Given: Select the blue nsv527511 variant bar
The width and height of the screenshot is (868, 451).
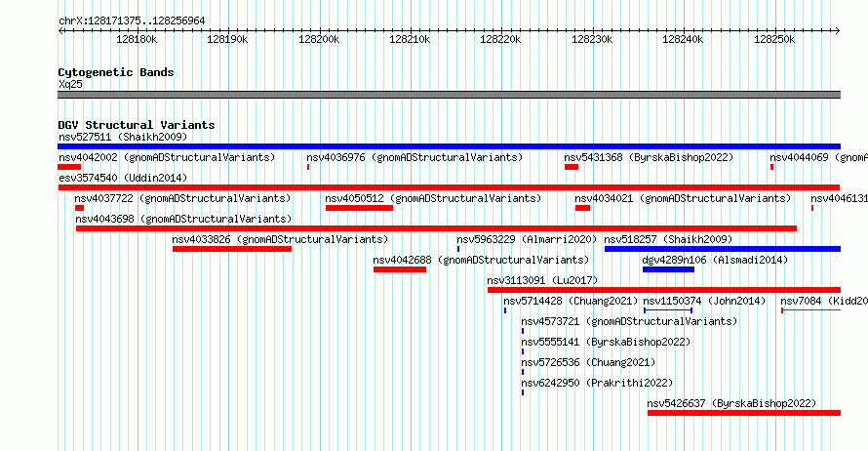Looking at the screenshot, I should (449, 146).
